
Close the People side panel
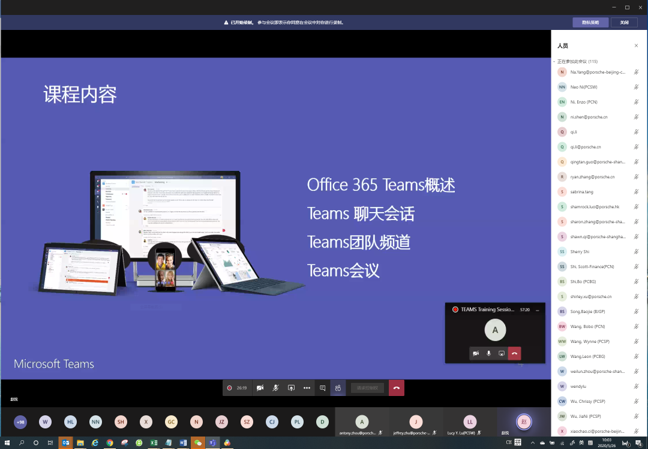click(x=636, y=45)
